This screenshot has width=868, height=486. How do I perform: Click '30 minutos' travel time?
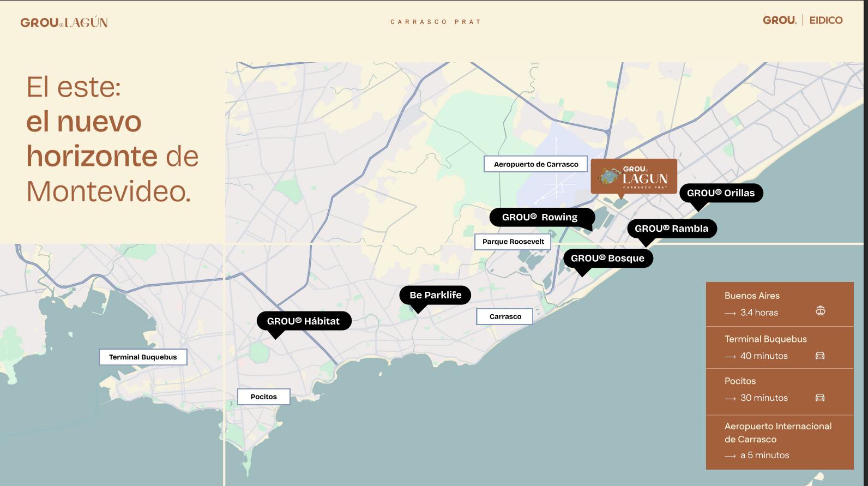(764, 398)
